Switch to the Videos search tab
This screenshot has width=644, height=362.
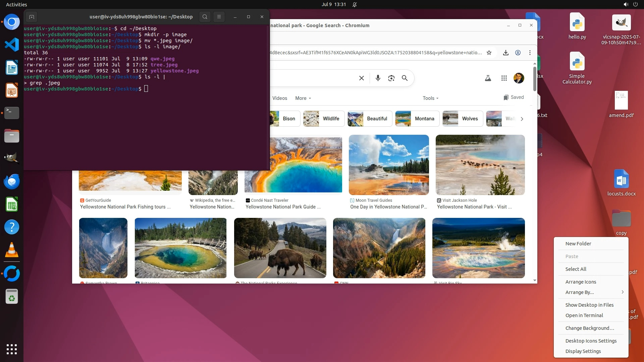click(x=279, y=98)
